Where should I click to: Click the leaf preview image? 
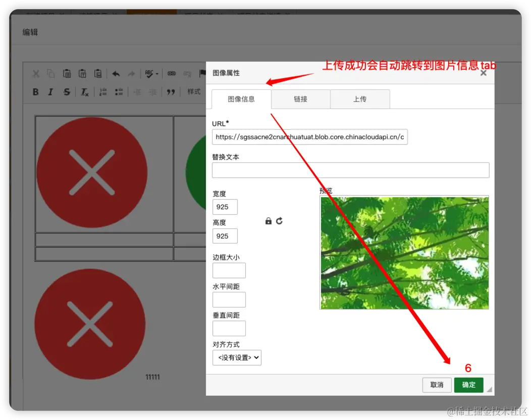(x=404, y=253)
